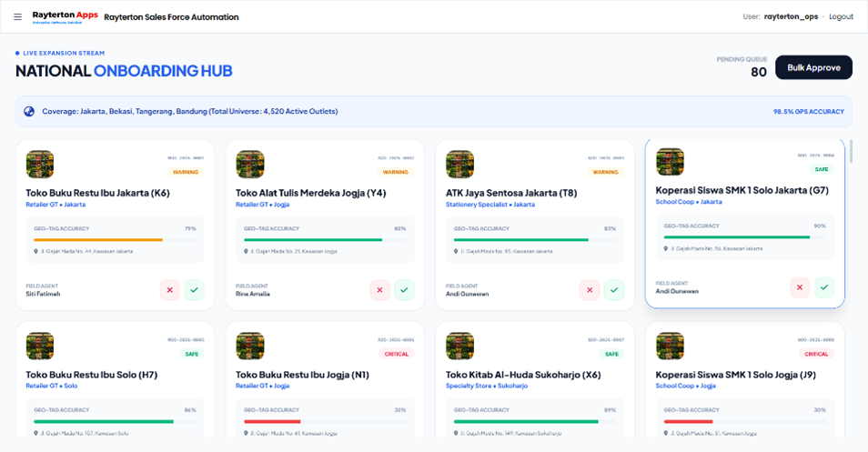The width and height of the screenshot is (868, 452).
Task: Click the 'Retailer GT • Jakarta' label
Action: 56,205
